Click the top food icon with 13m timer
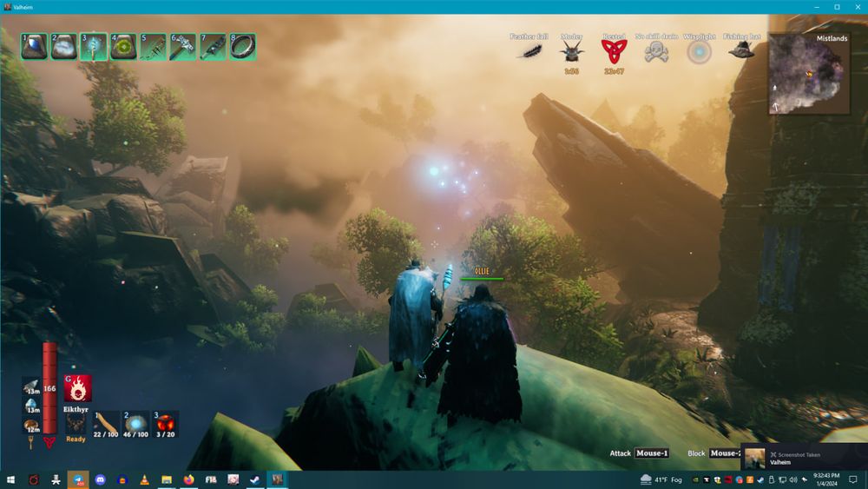 pyautogui.click(x=31, y=386)
